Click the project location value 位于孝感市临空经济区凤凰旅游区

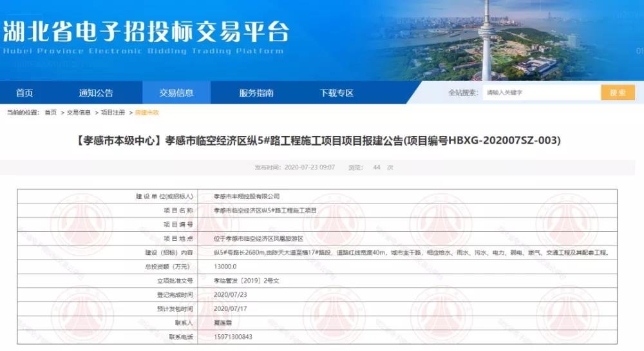pyautogui.click(x=258, y=238)
